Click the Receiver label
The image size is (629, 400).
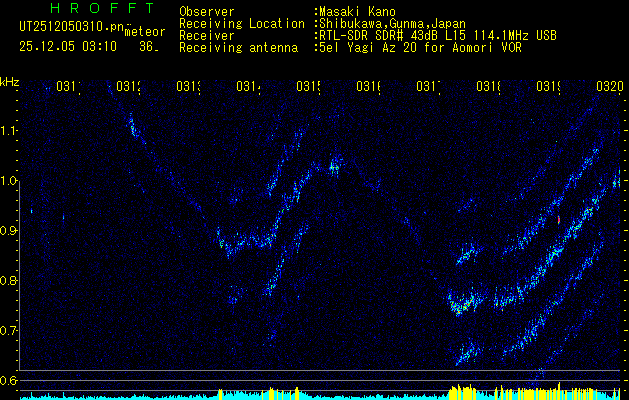pyautogui.click(x=207, y=36)
